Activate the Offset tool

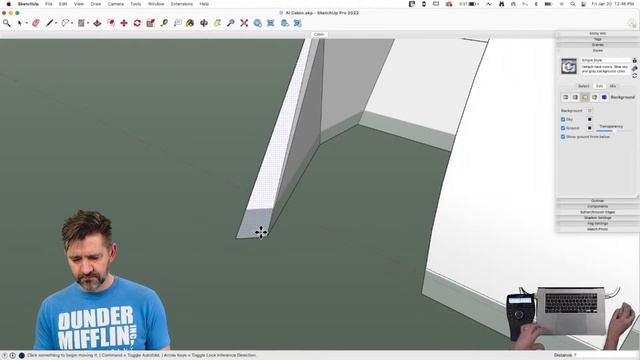[x=111, y=23]
